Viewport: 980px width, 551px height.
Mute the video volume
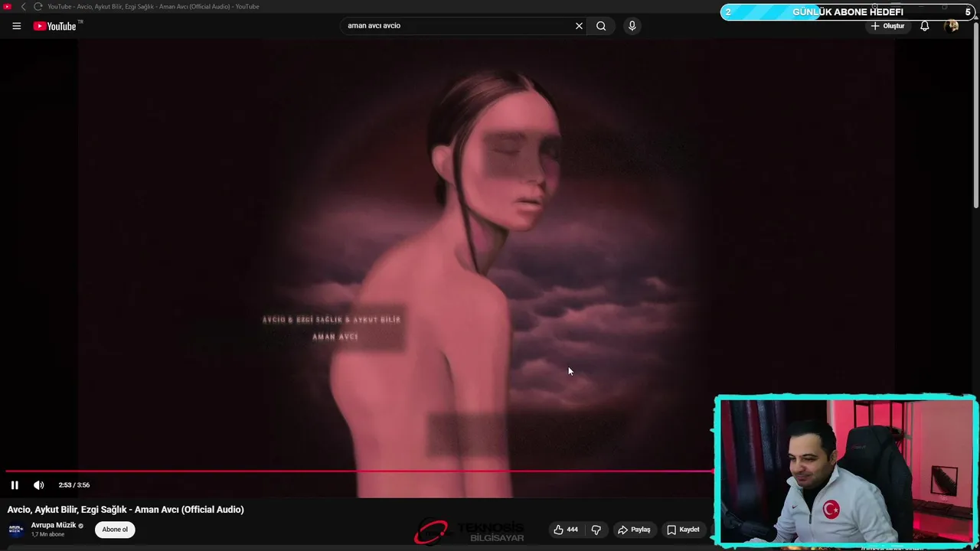39,485
